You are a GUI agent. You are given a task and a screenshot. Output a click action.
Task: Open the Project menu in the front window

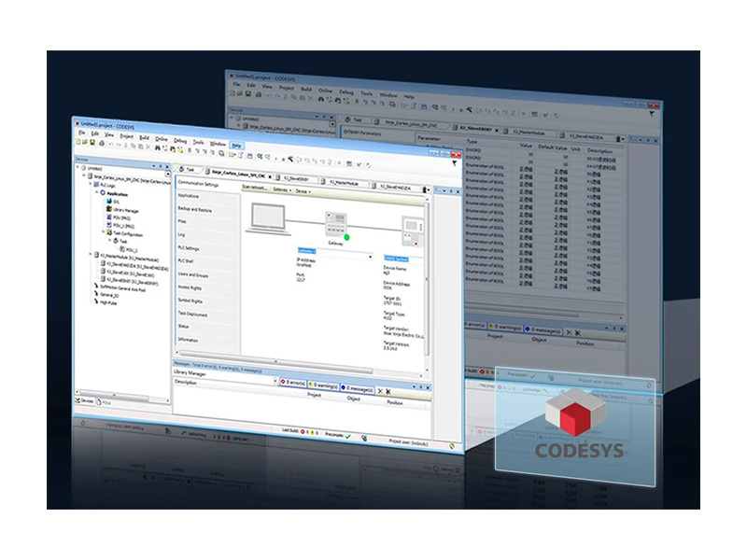pyautogui.click(x=126, y=135)
